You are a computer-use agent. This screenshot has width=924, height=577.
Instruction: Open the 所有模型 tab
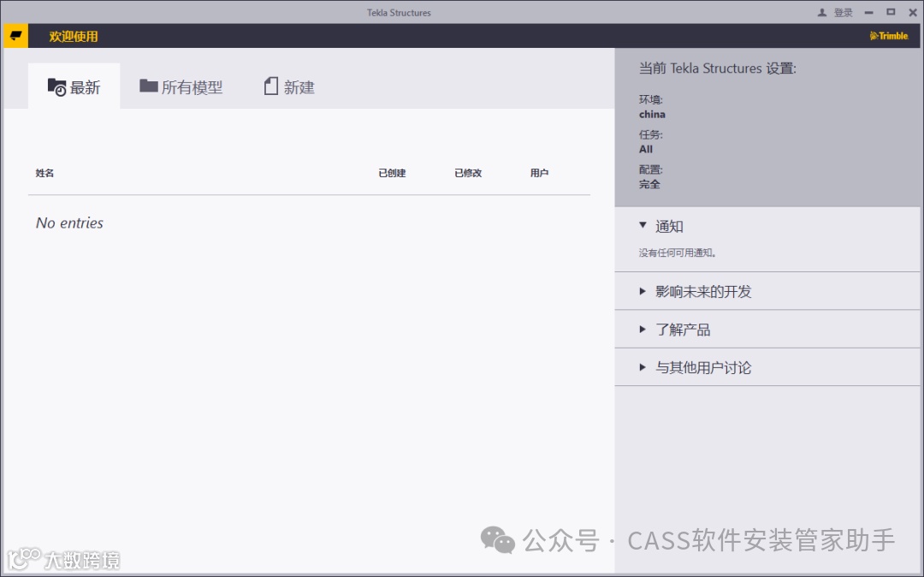click(181, 86)
